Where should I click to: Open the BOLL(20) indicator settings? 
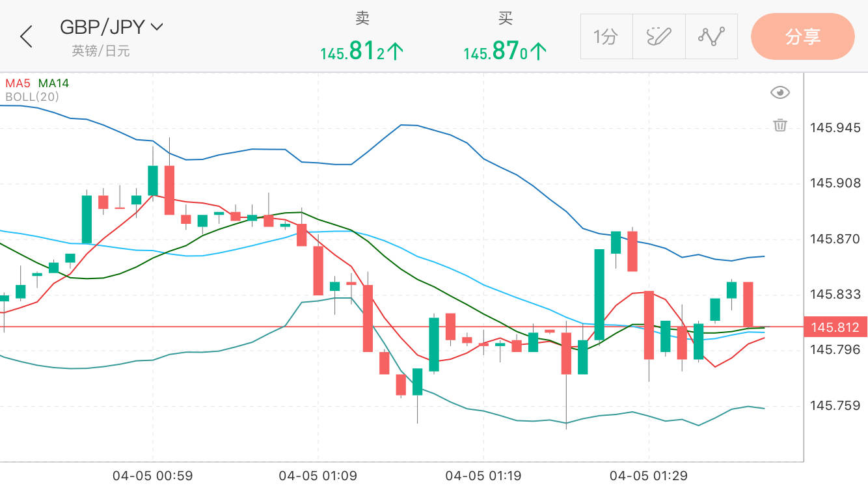click(x=32, y=97)
